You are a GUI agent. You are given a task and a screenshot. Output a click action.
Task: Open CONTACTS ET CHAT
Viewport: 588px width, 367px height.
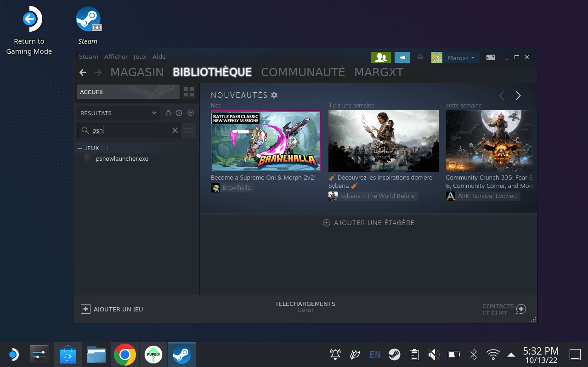pos(503,310)
